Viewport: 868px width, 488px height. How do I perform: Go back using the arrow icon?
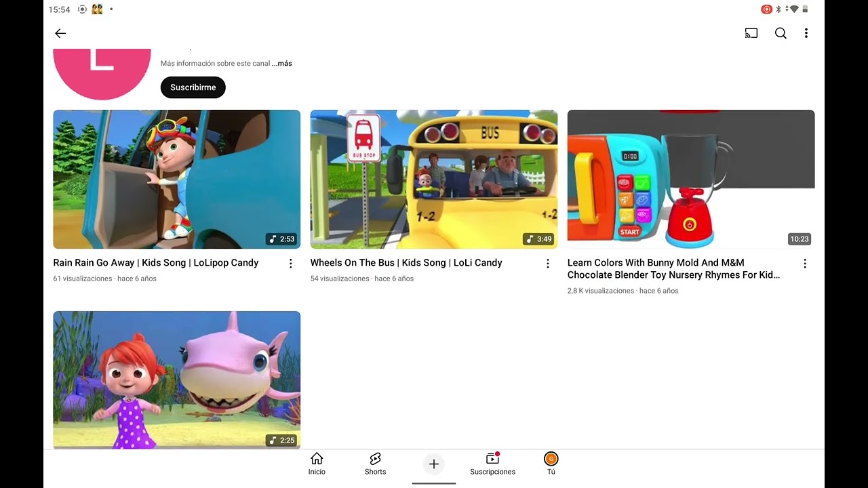coord(60,33)
